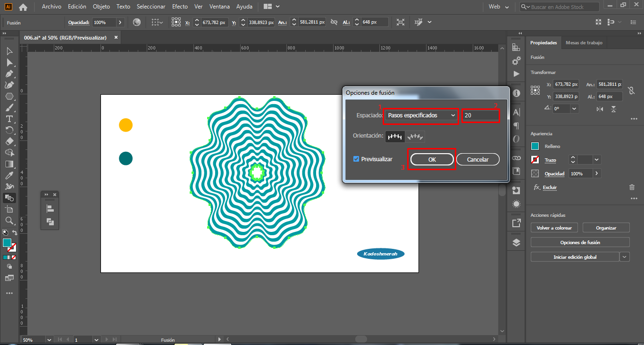Select the Curvature tool
644x345 pixels.
[x=9, y=85]
